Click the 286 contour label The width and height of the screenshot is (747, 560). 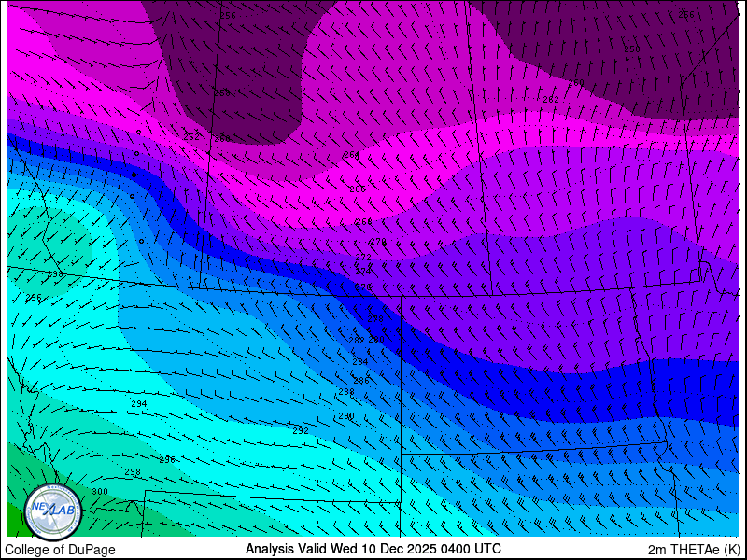click(361, 380)
